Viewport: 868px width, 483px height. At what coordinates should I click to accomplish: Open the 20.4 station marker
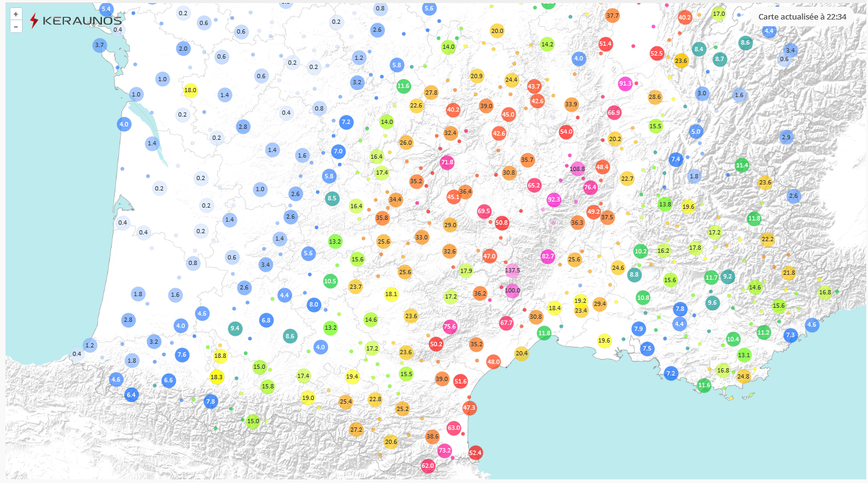coord(521,353)
